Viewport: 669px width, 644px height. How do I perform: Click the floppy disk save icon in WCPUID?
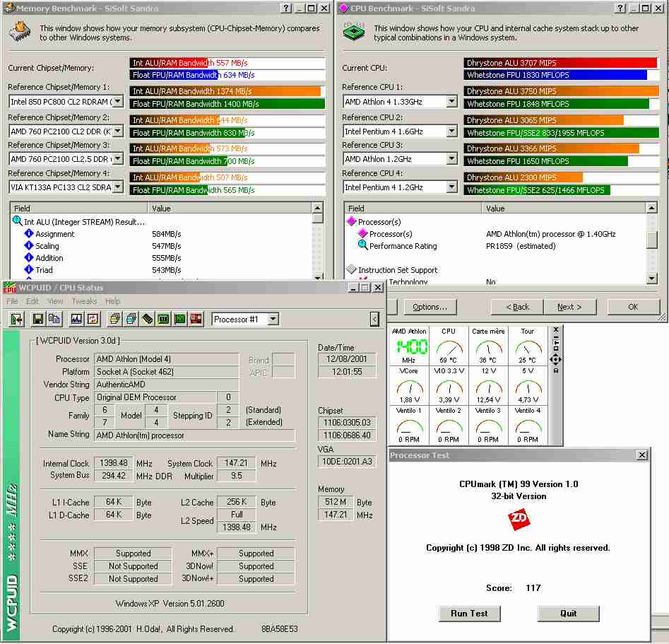[x=38, y=319]
